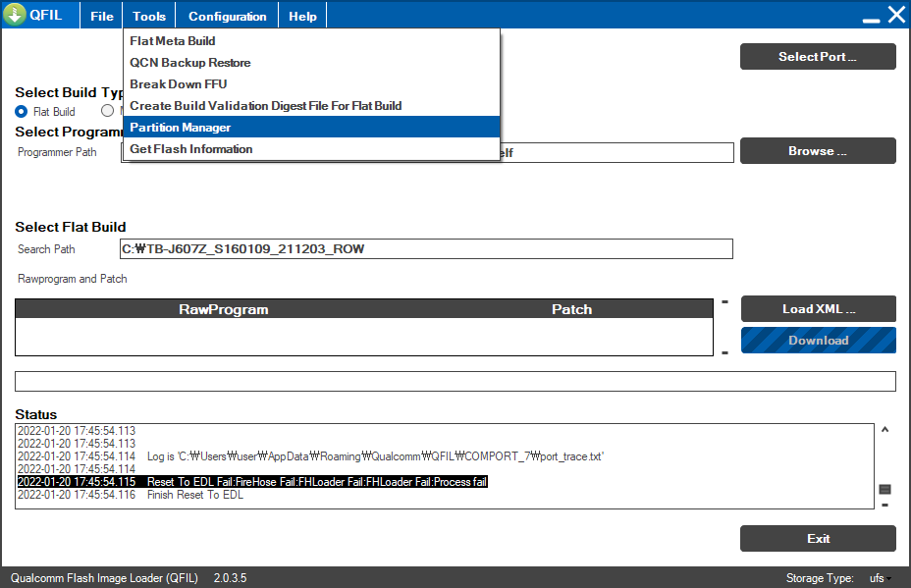
Task: Click the striped Download button
Action: tap(818, 340)
